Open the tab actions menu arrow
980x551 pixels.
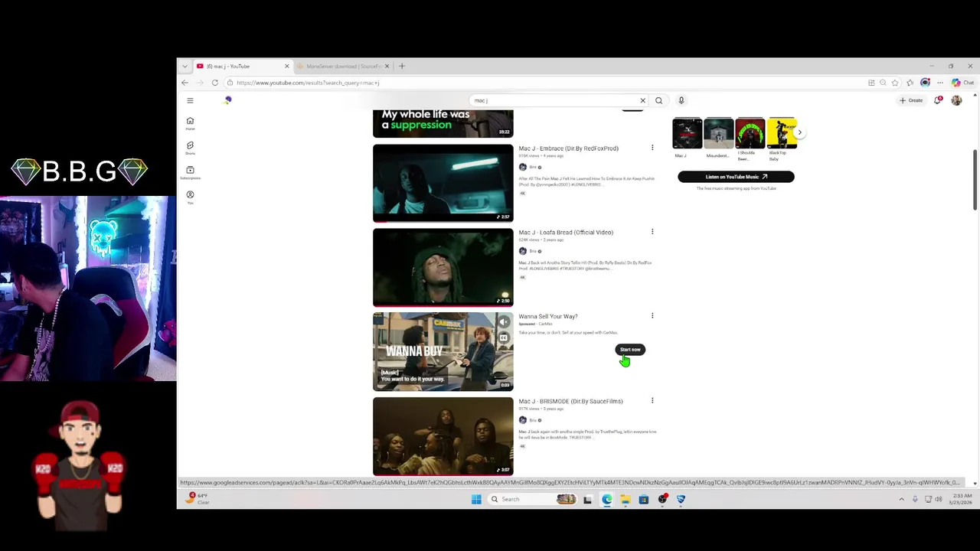(x=185, y=66)
